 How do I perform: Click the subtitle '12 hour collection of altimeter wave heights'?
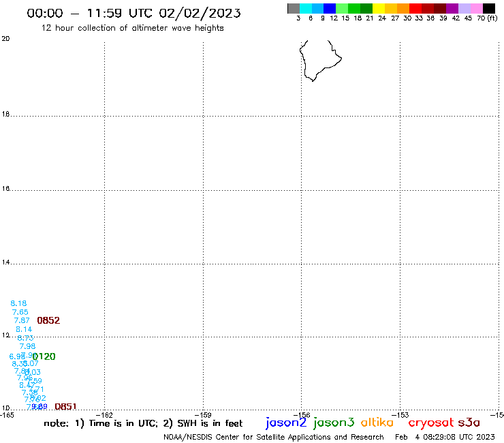[132, 28]
